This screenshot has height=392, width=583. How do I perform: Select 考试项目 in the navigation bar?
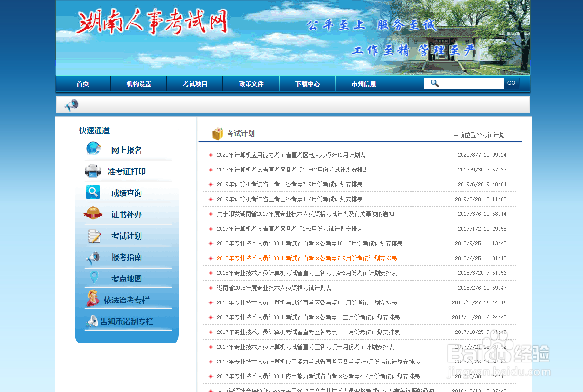195,83
